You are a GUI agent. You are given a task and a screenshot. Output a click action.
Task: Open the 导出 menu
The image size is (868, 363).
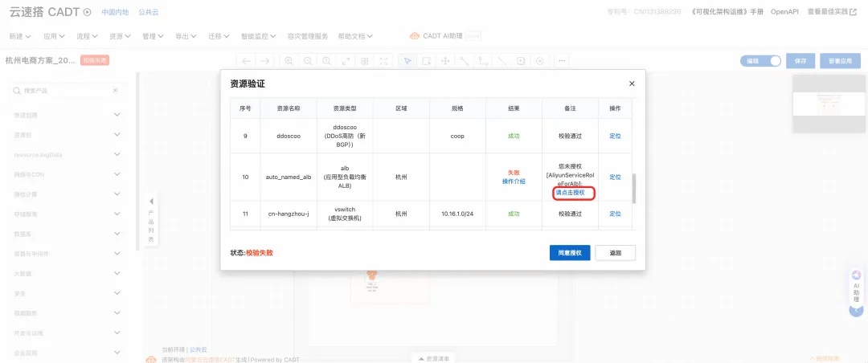pos(186,36)
